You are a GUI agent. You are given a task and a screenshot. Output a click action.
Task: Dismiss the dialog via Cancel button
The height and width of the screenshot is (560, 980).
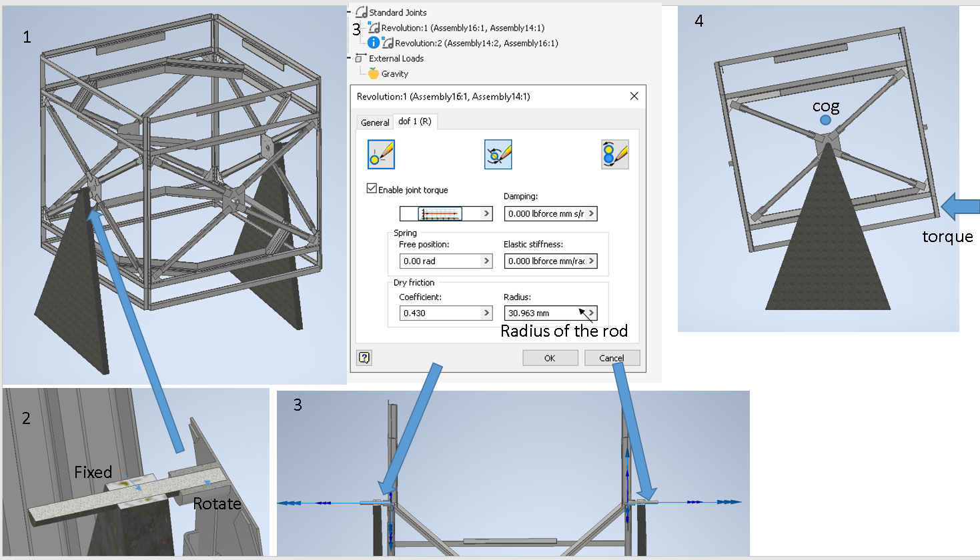(612, 357)
